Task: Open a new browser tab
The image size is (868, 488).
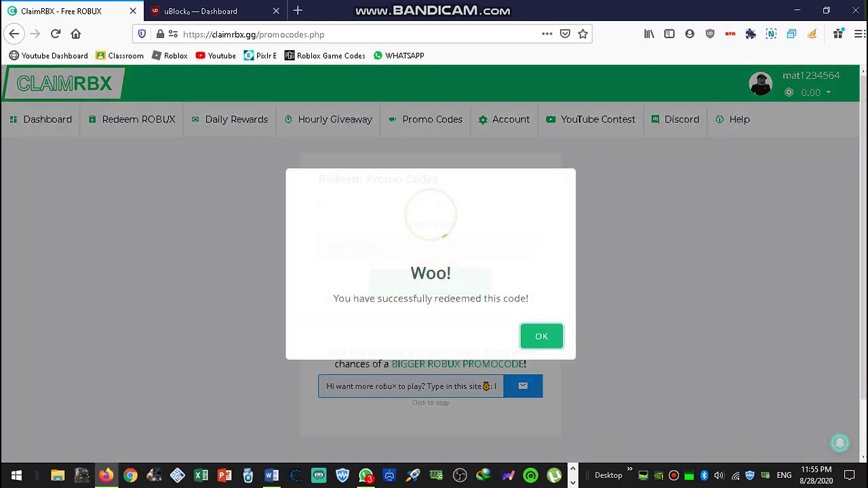Action: point(298,11)
